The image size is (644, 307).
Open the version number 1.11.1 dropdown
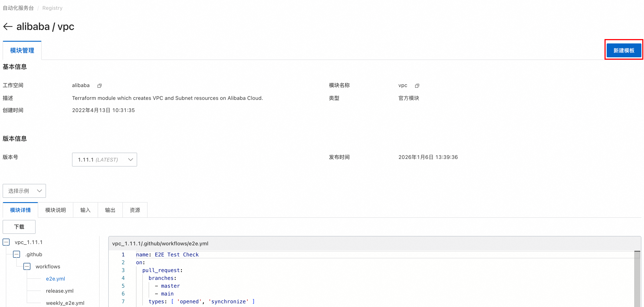(x=105, y=160)
